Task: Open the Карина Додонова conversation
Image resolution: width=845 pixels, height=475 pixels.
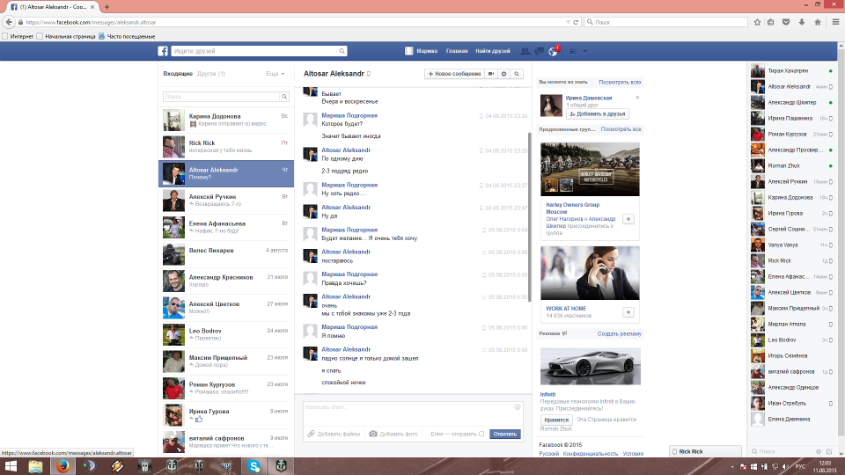Action: pyautogui.click(x=226, y=120)
